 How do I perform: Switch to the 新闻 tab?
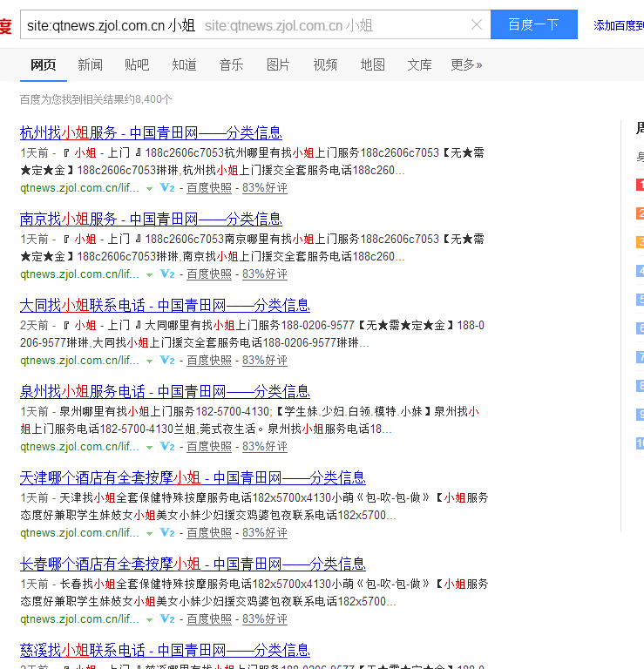[90, 64]
